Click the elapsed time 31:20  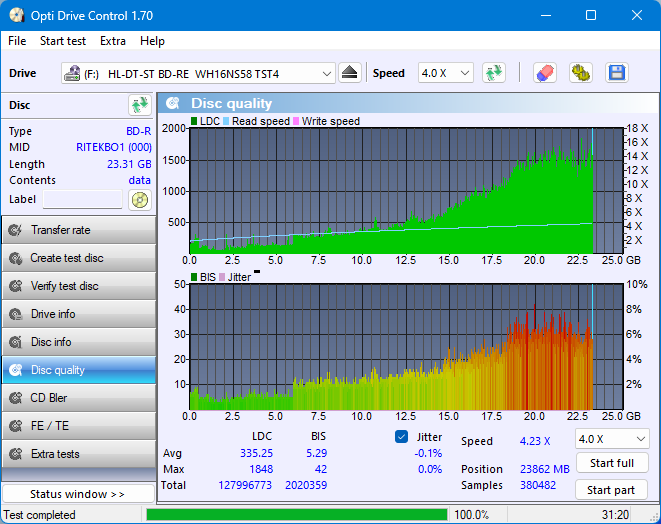pos(615,515)
